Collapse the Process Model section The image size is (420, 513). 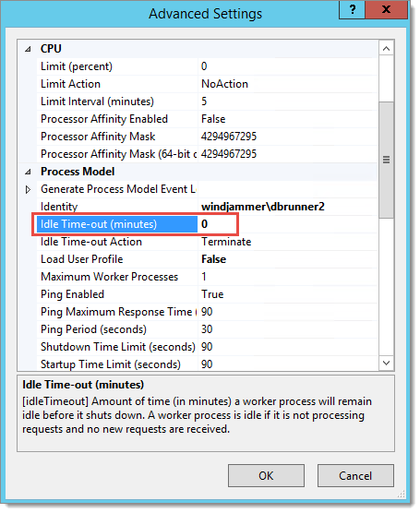28,172
